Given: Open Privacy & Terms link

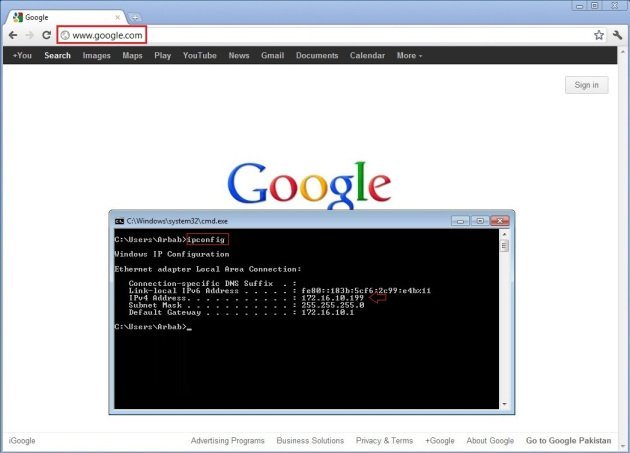Looking at the screenshot, I should coord(385,441).
